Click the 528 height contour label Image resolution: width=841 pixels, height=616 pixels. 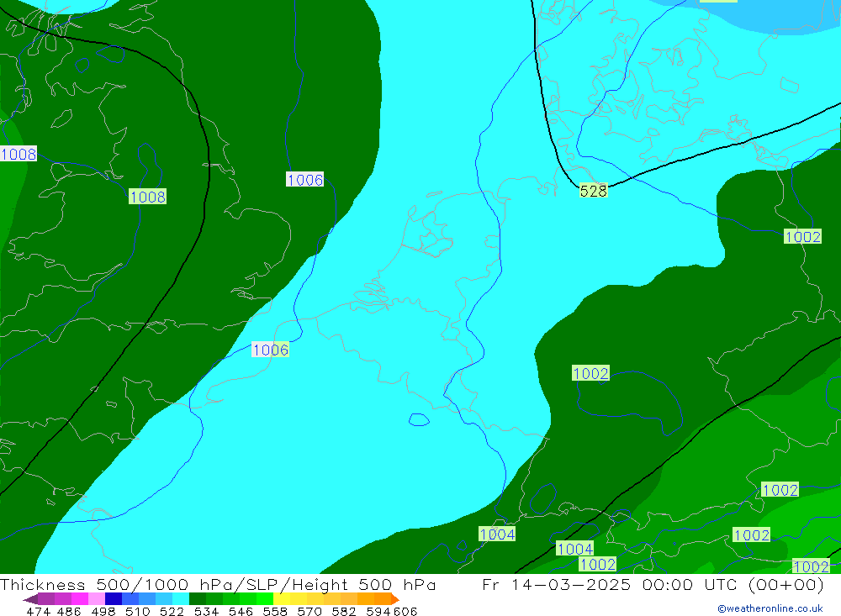click(x=593, y=190)
